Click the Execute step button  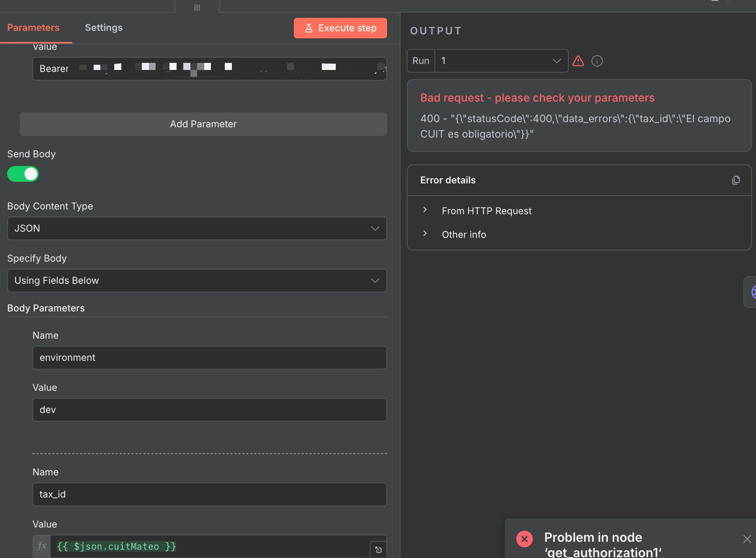point(340,28)
